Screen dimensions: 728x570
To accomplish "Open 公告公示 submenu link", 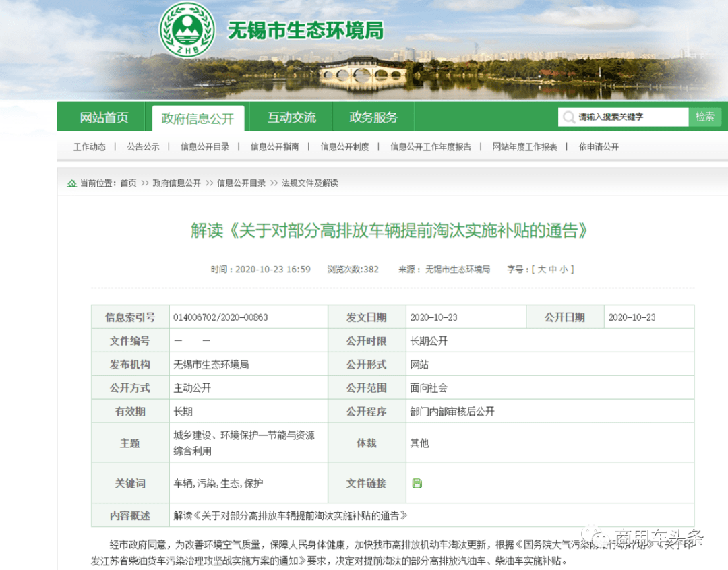I will [143, 147].
